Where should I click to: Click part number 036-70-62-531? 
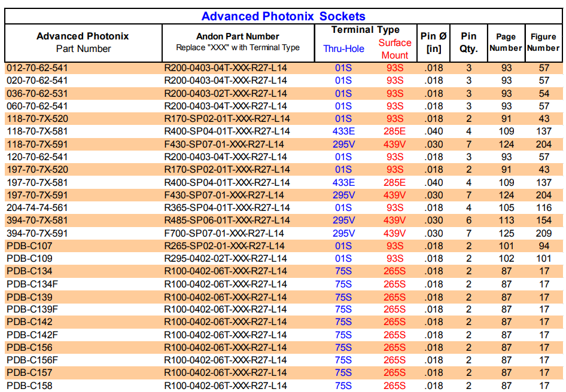pos(37,93)
